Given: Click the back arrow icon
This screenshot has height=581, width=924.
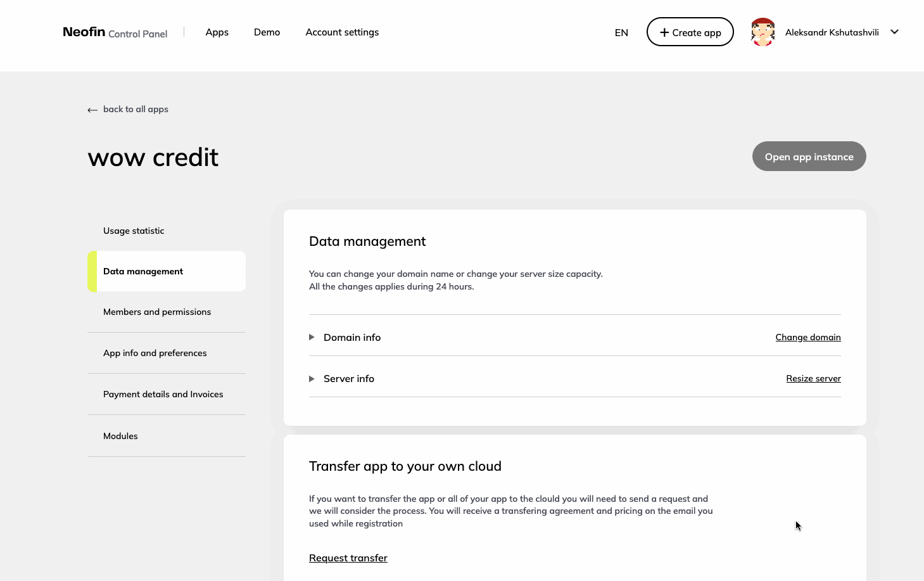Looking at the screenshot, I should coord(92,110).
